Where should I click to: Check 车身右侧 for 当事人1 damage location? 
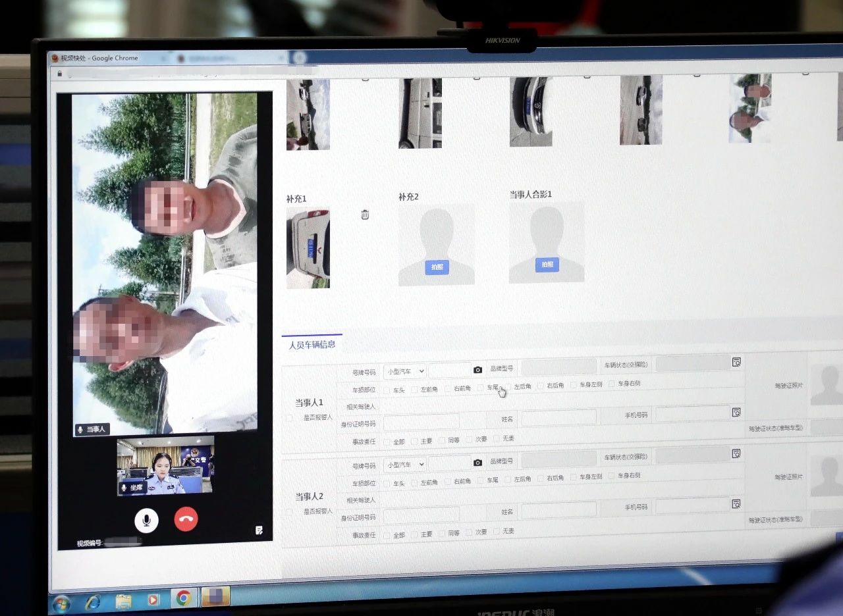611,384
